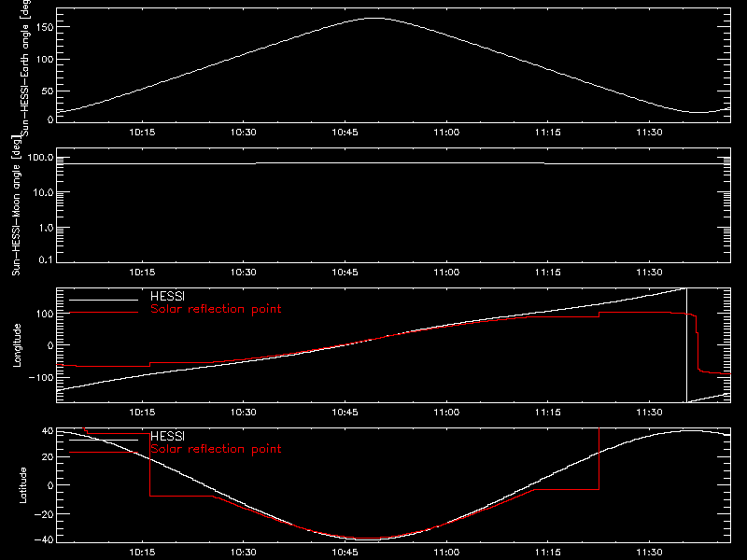Select red Solar reflection point legend in Latitude plot
The width and height of the screenshot is (747, 560).
click(x=216, y=449)
